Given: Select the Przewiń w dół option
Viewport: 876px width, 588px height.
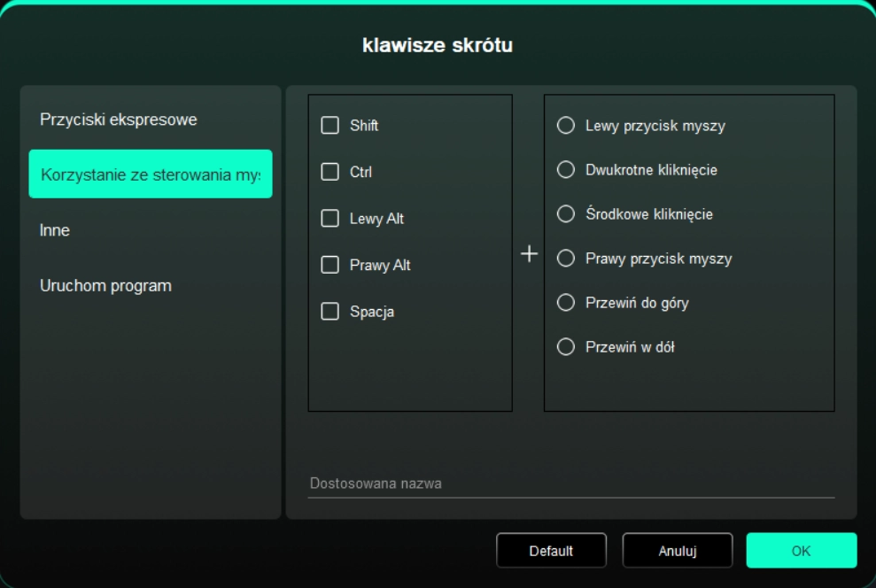Looking at the screenshot, I should pyautogui.click(x=565, y=347).
